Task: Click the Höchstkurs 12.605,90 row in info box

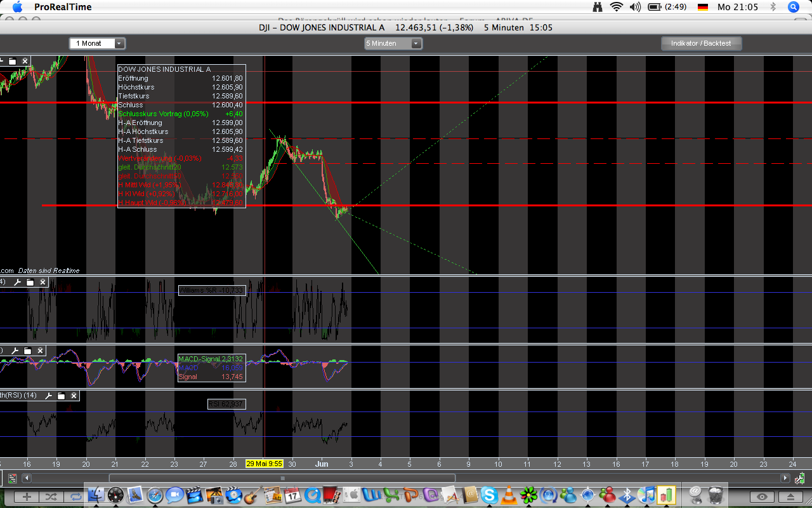Action: [181, 87]
